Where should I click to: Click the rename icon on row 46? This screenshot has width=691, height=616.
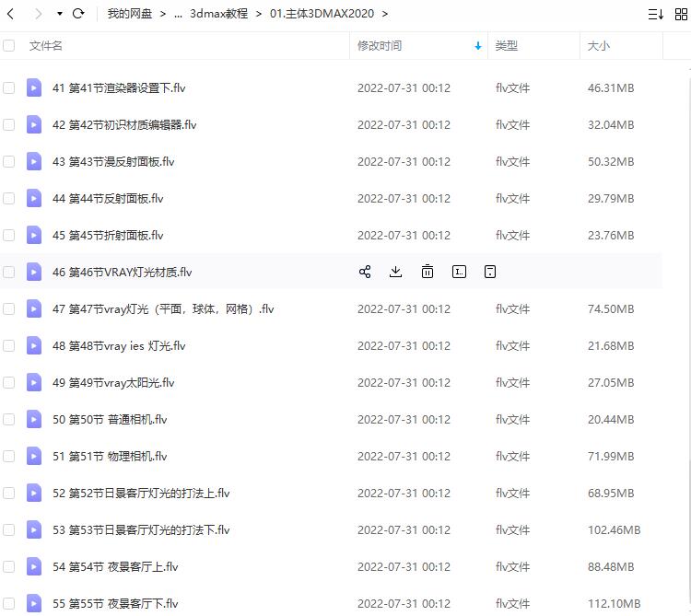point(459,272)
